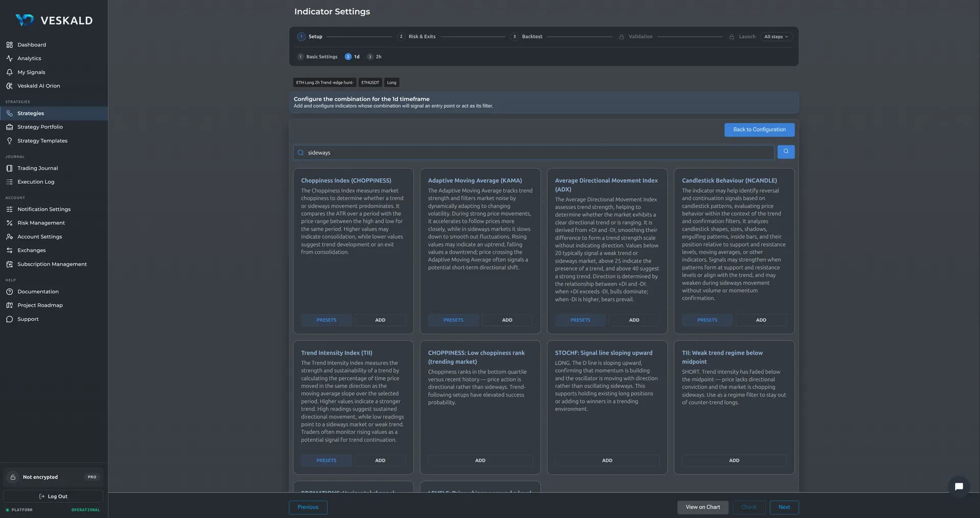
Task: Open the floating chat widget
Action: [x=959, y=486]
